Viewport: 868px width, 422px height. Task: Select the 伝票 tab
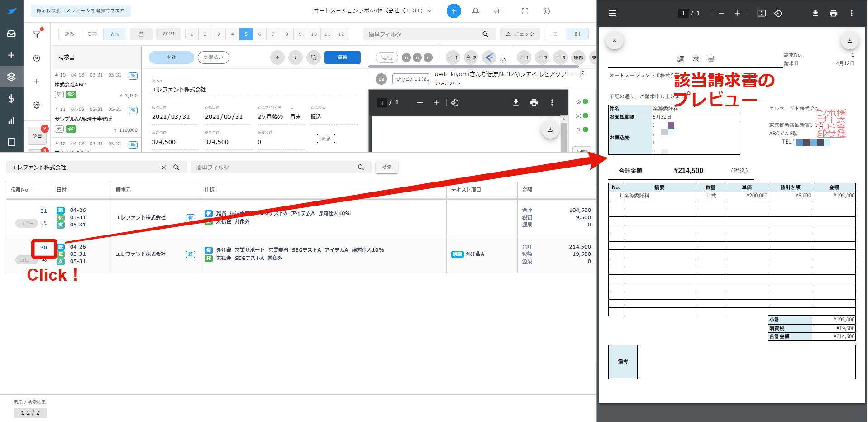(x=92, y=34)
